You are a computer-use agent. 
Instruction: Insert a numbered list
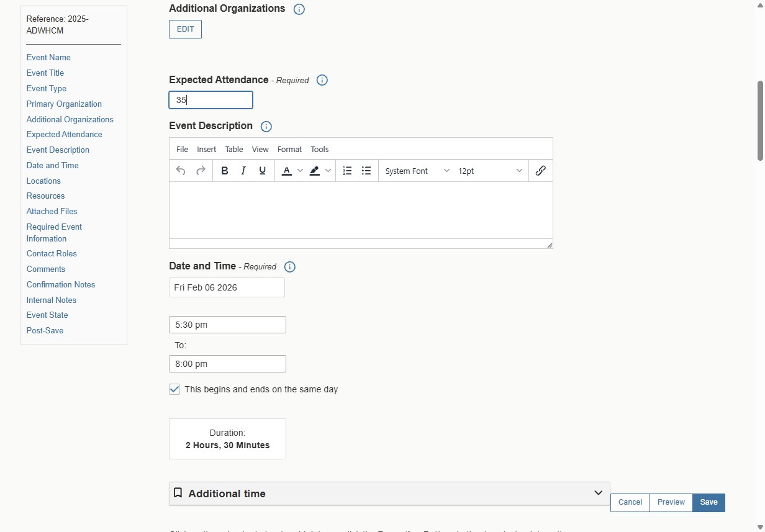(x=348, y=171)
